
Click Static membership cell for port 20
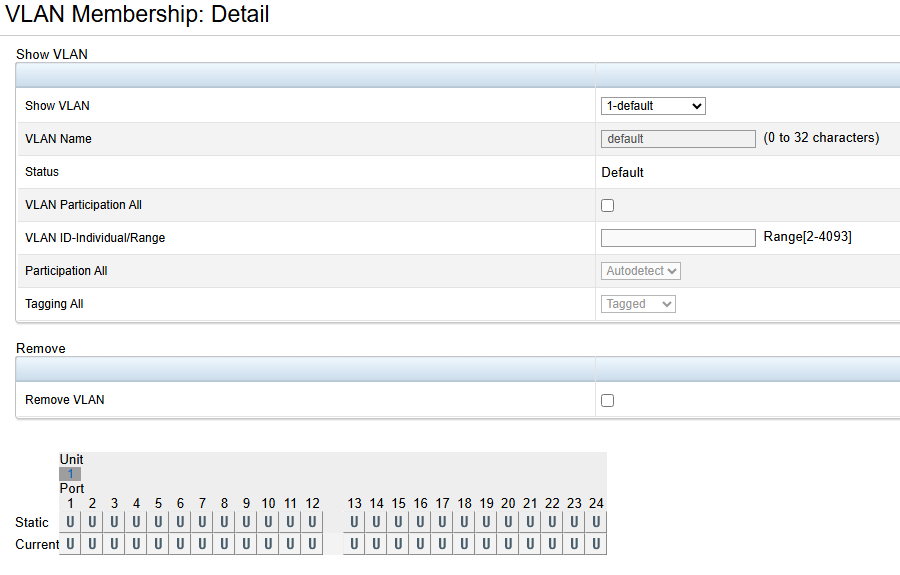pos(508,522)
